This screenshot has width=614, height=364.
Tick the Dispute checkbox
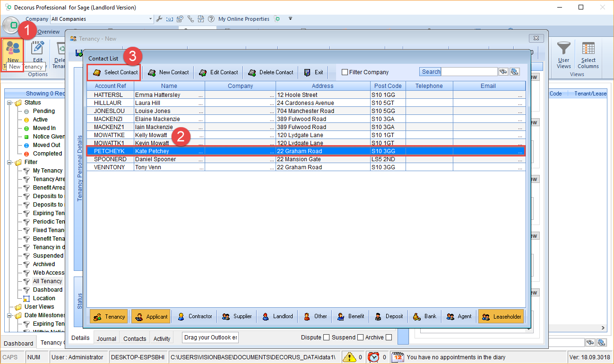coord(326,338)
